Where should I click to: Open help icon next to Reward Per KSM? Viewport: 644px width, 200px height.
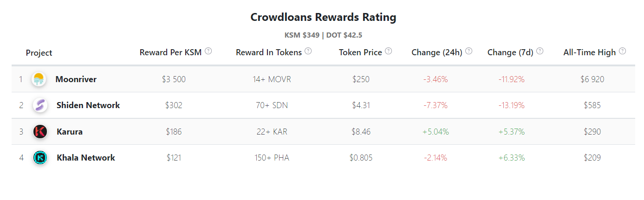click(x=208, y=51)
